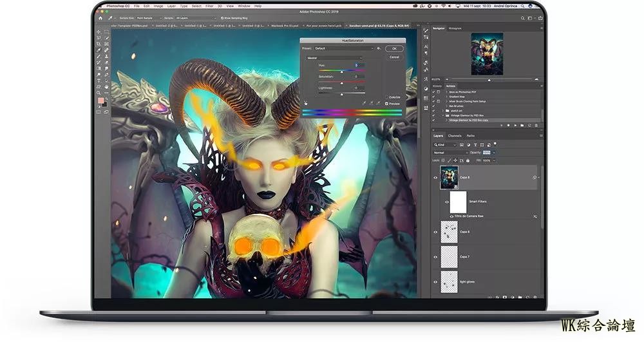The image size is (644, 342).
Task: Click macOS Spotlight search icon
Action: (522, 6)
